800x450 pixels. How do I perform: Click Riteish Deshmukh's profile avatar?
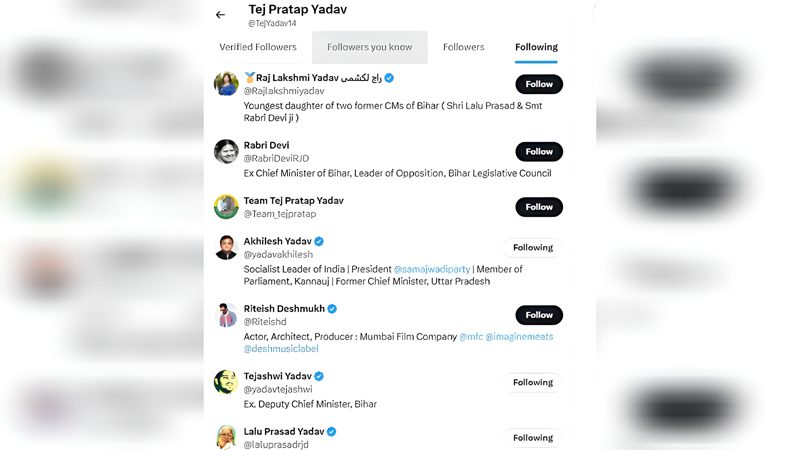226,315
